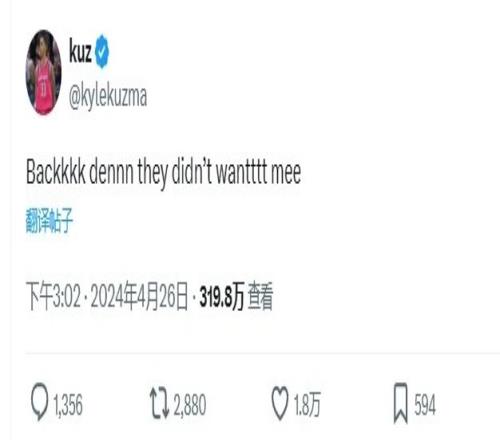Bookmark the post with the bookmark icon

[400, 403]
